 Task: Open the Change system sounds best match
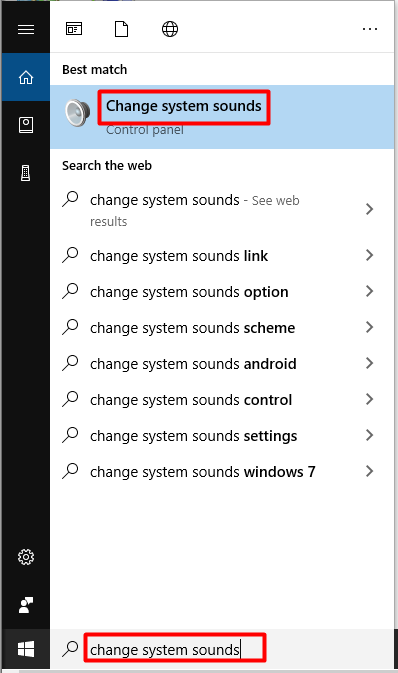click(222, 117)
